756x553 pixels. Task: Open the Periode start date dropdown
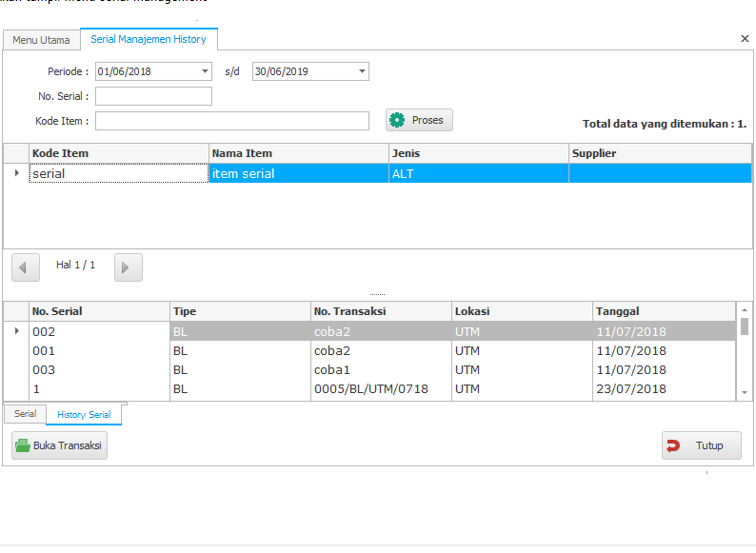(x=206, y=71)
